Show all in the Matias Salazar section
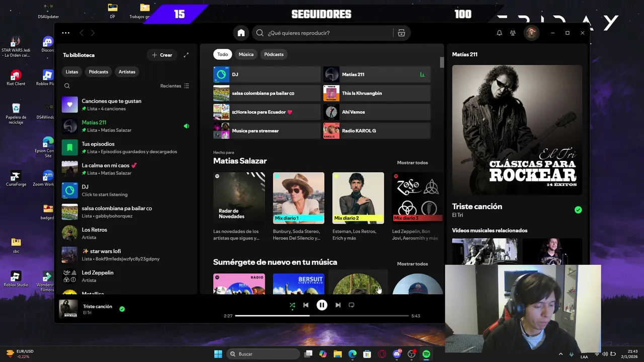 [x=413, y=162]
